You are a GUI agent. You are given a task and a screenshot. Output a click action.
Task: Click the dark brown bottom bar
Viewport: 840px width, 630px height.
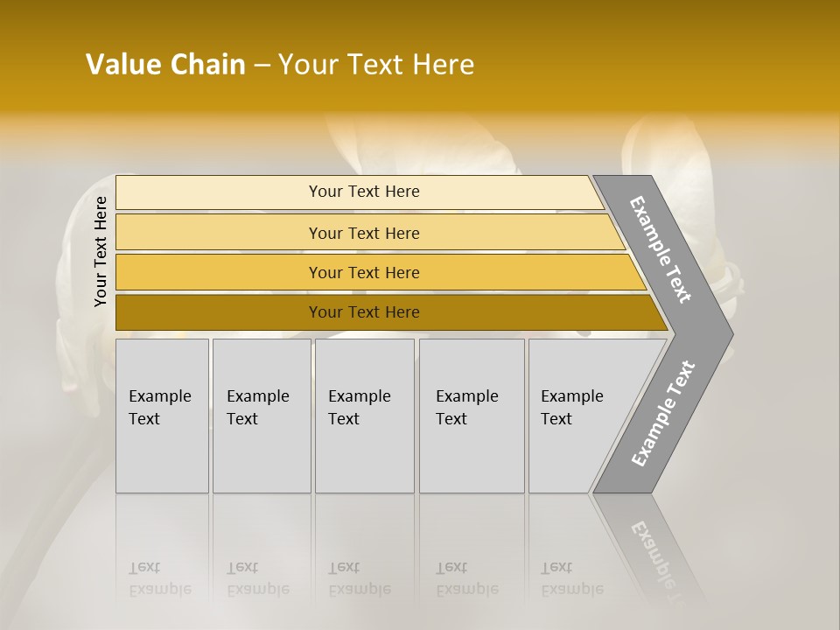(363, 312)
